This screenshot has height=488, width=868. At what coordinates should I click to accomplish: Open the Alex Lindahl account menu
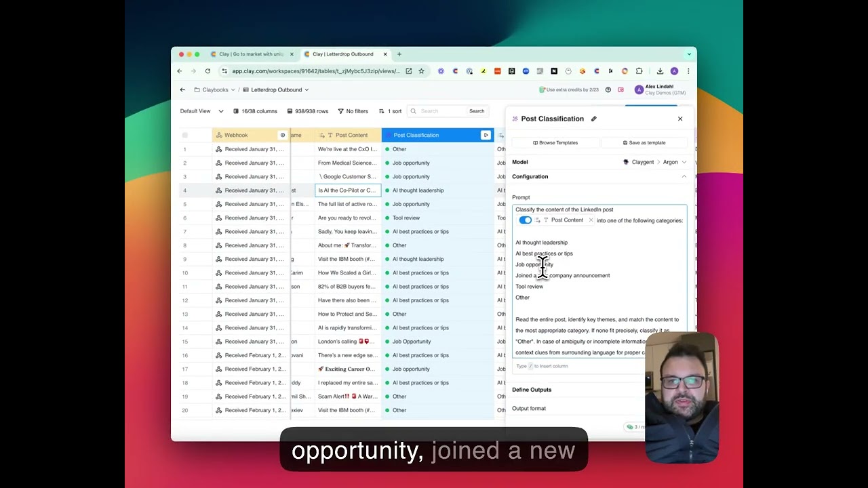(660, 89)
